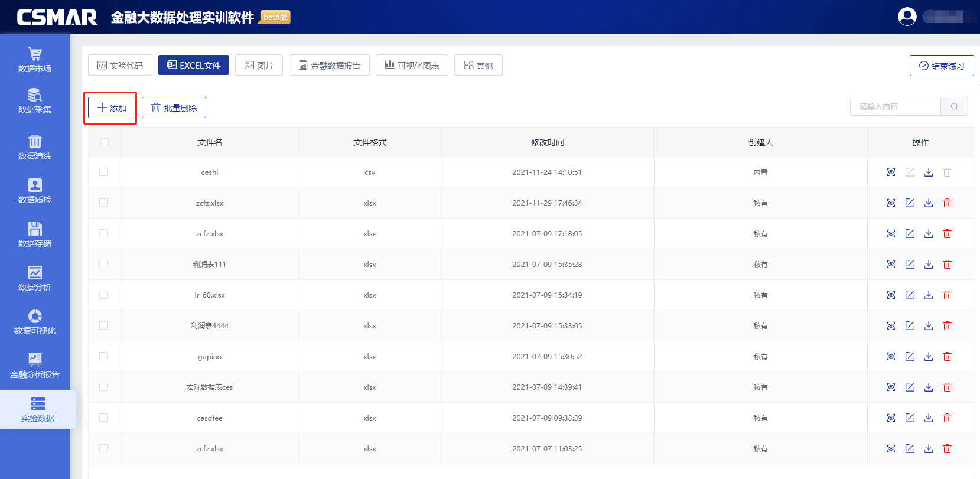Image resolution: width=980 pixels, height=479 pixels.
Task: Open the 金融数据报告 tab
Action: tap(329, 65)
